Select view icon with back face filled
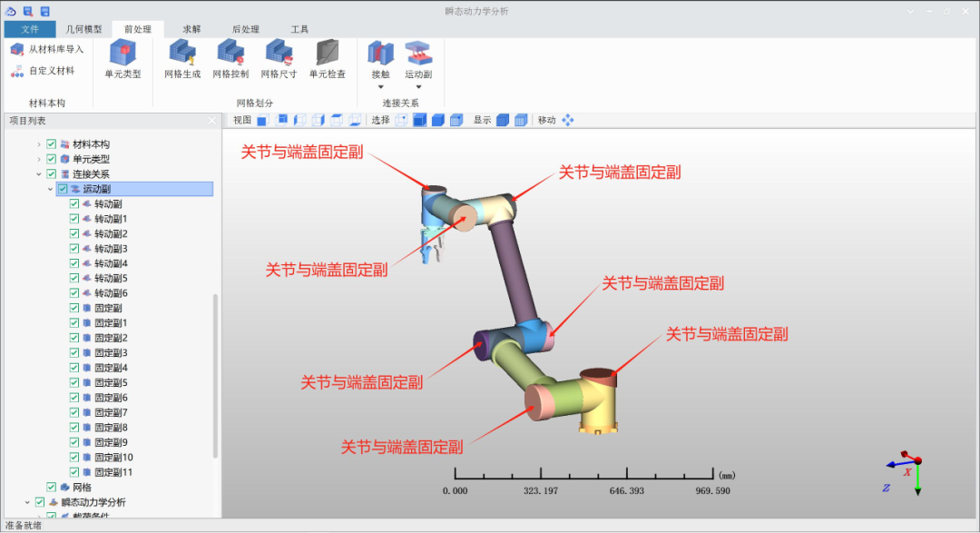The width and height of the screenshot is (980, 533). (x=281, y=120)
